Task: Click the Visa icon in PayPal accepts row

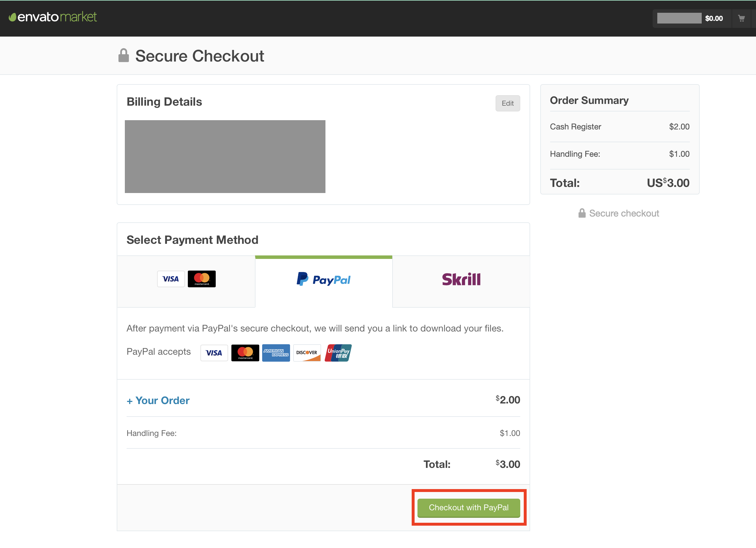Action: [214, 353]
